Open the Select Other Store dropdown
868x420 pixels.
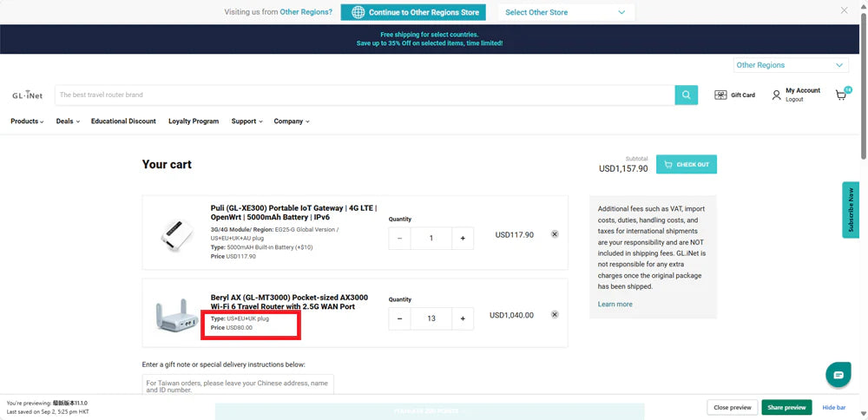pos(565,12)
